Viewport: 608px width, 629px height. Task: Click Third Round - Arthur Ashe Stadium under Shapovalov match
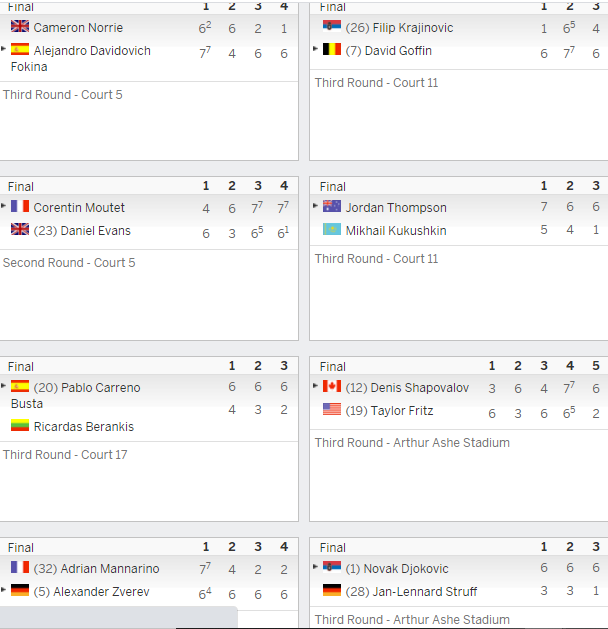tap(412, 442)
